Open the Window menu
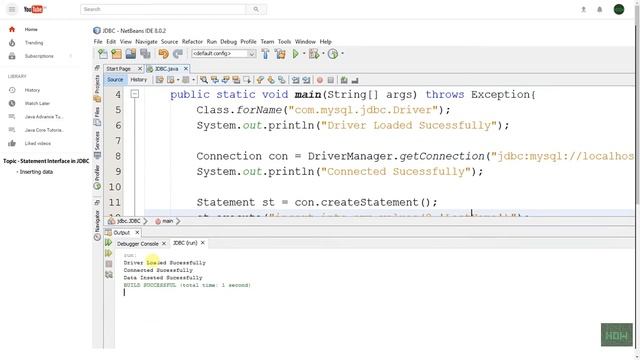640x360 pixels. [x=305, y=42]
